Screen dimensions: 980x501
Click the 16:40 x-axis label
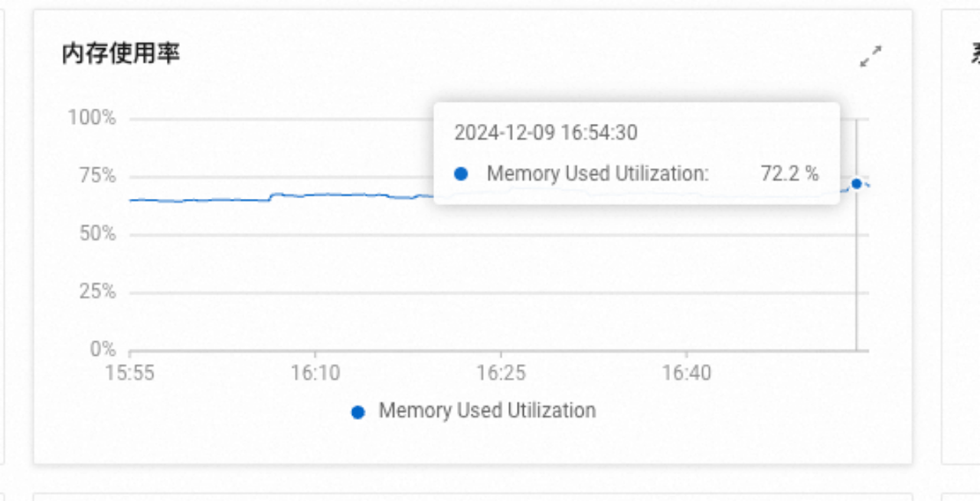click(686, 373)
